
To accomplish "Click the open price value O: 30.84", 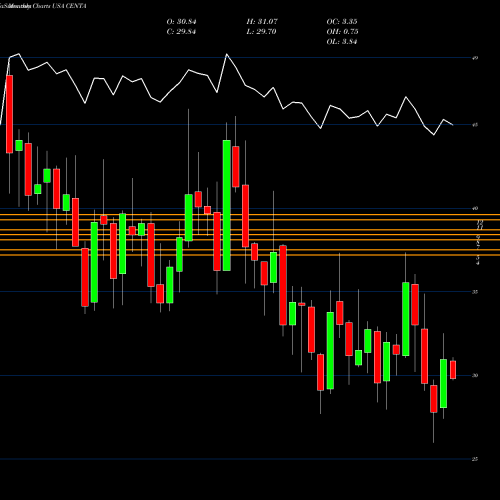I will coord(181,22).
